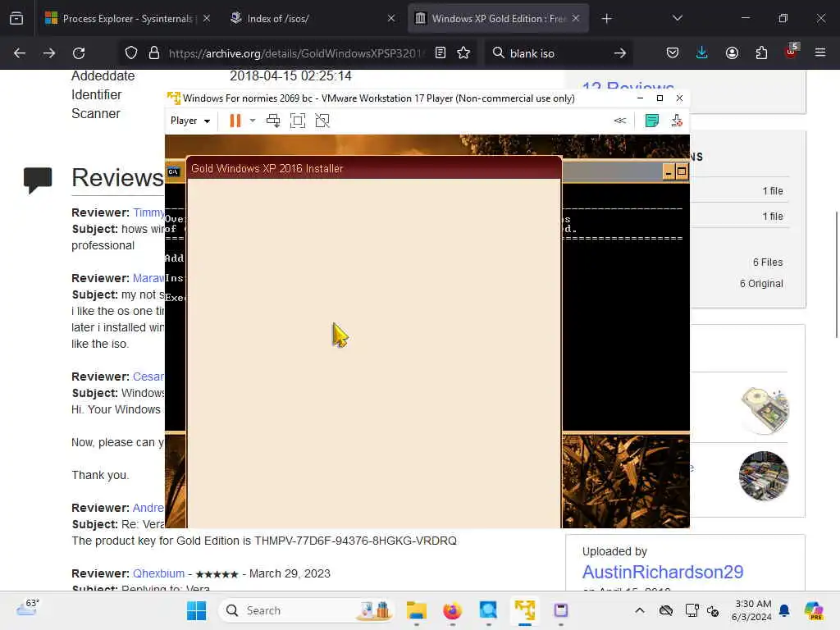
Task: Collapse VMware toolbar with double chevron
Action: 620,121
